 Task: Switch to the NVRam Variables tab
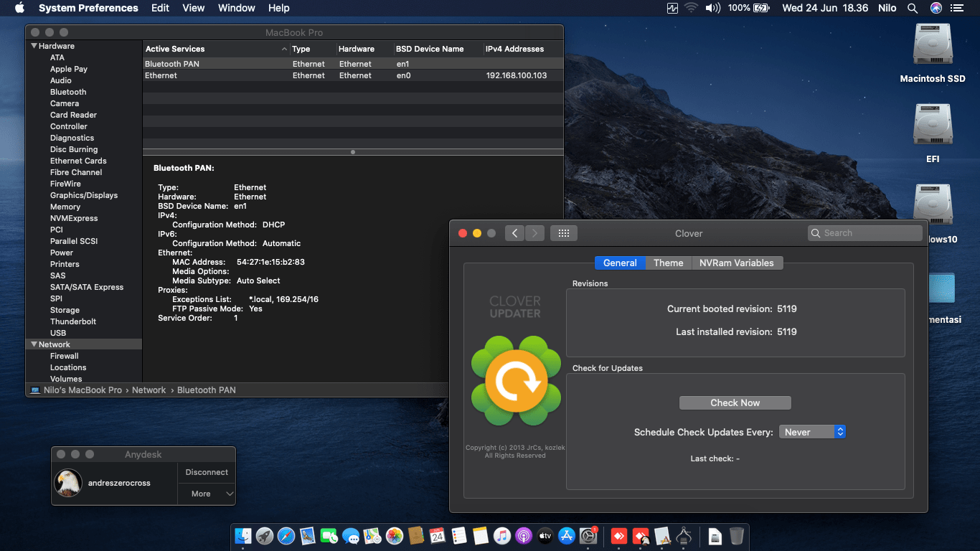coord(736,263)
